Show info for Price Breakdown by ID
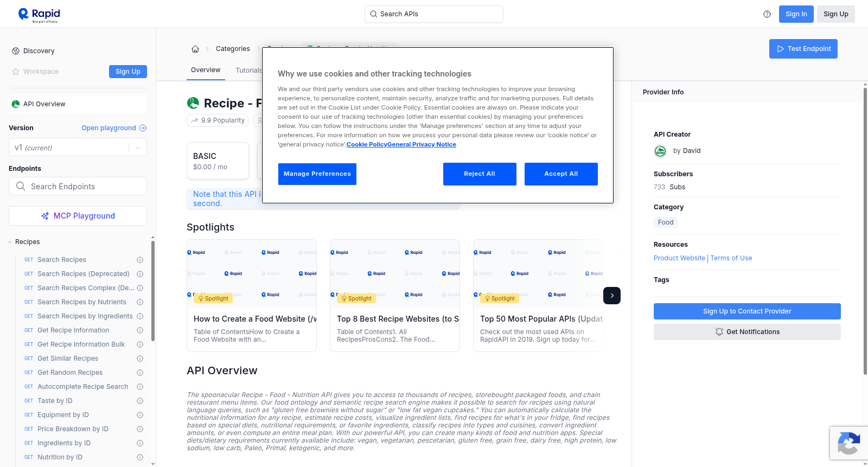868x467 pixels. pos(140,429)
